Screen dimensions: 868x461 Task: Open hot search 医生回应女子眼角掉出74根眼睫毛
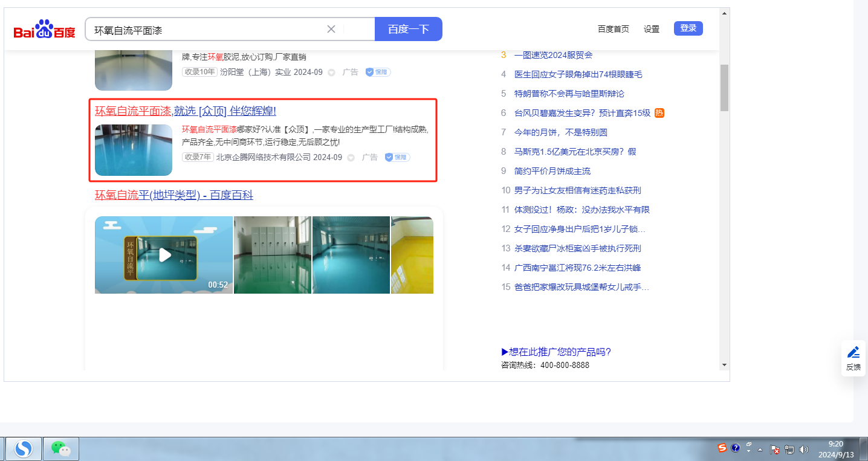578,74
